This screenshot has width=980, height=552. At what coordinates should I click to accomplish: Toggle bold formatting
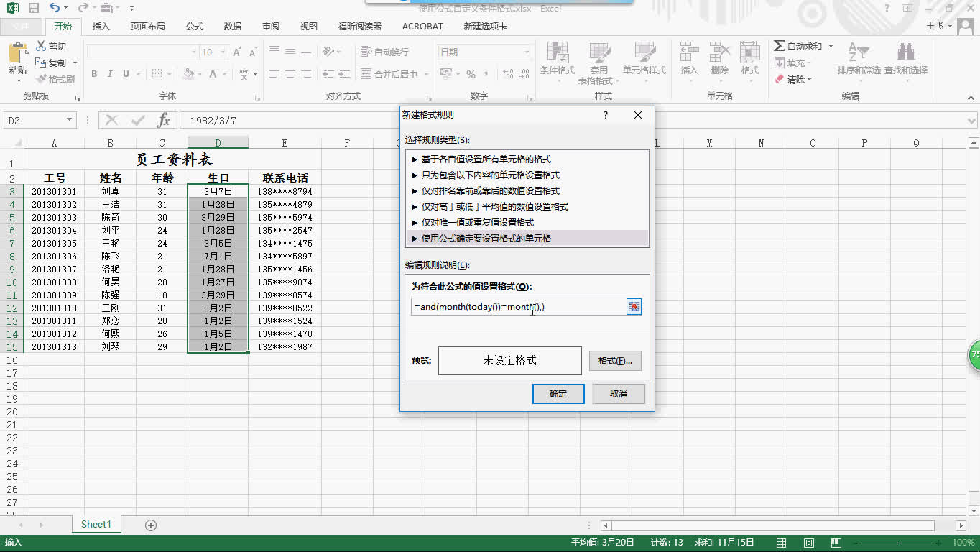point(93,74)
